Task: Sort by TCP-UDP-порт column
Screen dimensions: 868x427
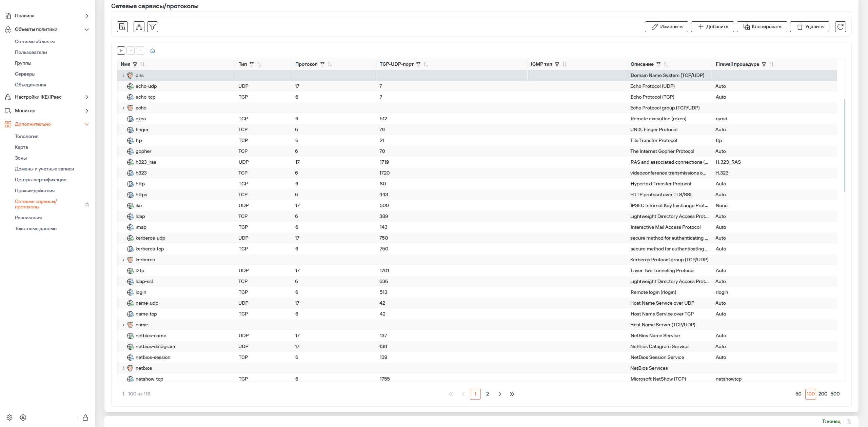Action: (426, 64)
